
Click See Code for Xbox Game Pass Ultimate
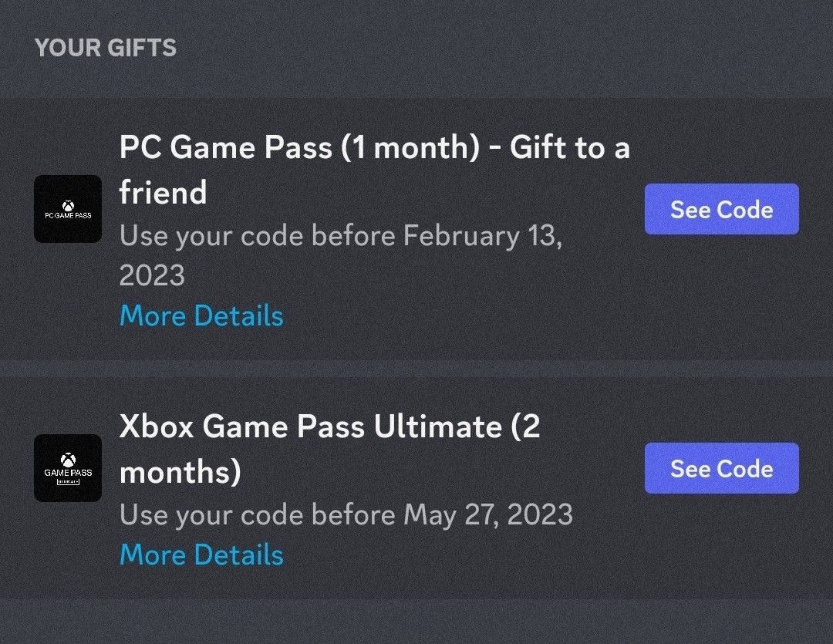click(x=721, y=468)
